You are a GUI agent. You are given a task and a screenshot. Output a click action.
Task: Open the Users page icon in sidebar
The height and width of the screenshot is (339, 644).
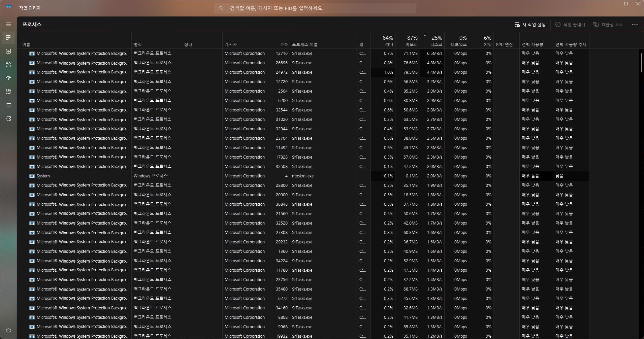tap(8, 92)
